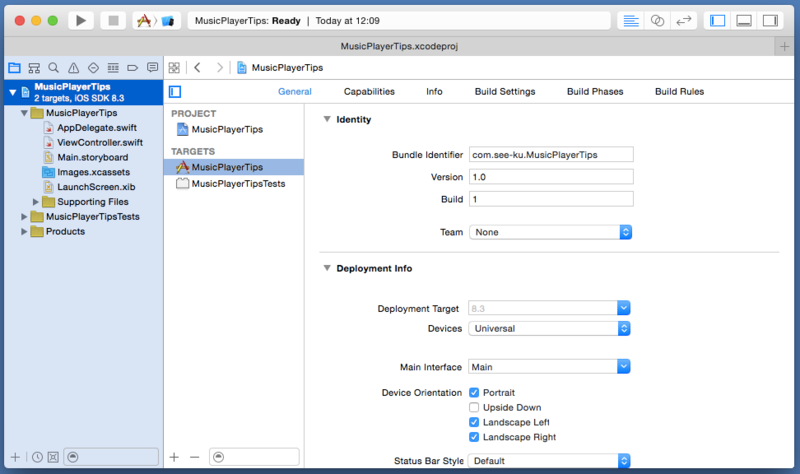This screenshot has width=800, height=474.
Task: Go back in editor history
Action: click(197, 67)
